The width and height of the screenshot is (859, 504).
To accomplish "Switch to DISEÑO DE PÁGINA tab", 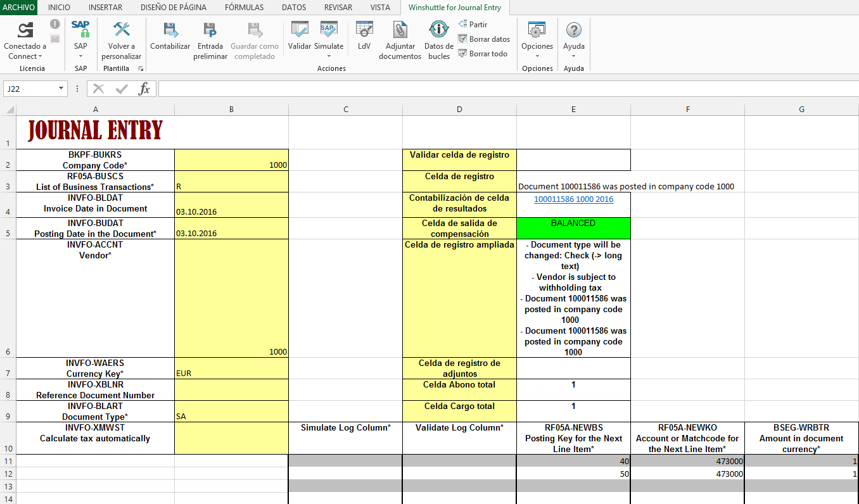I will click(x=174, y=8).
